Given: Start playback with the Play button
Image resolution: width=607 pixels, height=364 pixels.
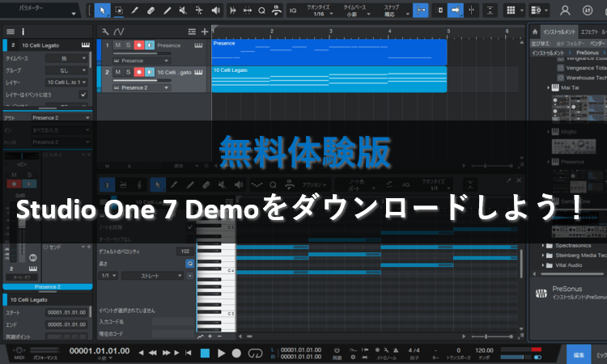Looking at the screenshot, I should (x=221, y=353).
